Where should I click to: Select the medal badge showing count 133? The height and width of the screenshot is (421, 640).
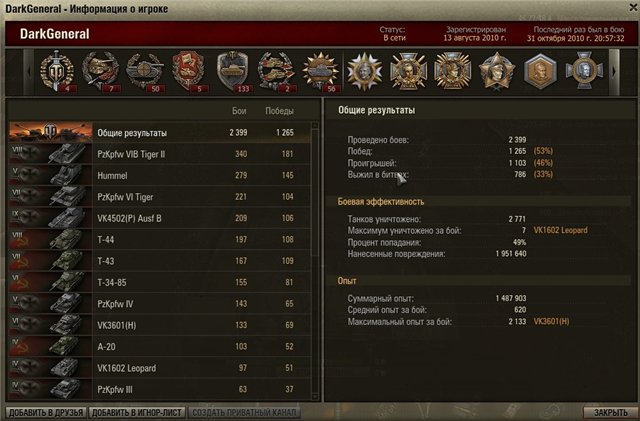[x=232, y=71]
